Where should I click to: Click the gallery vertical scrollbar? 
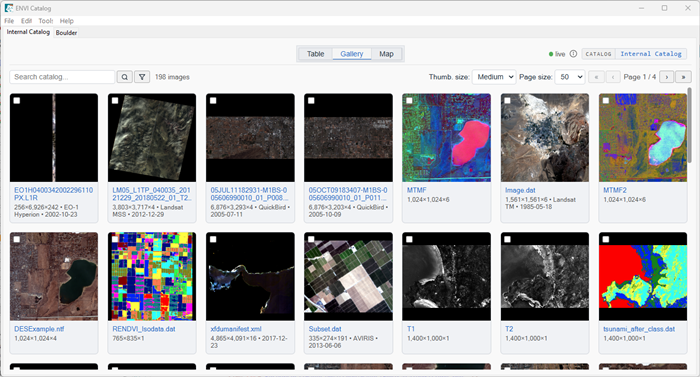(x=689, y=125)
